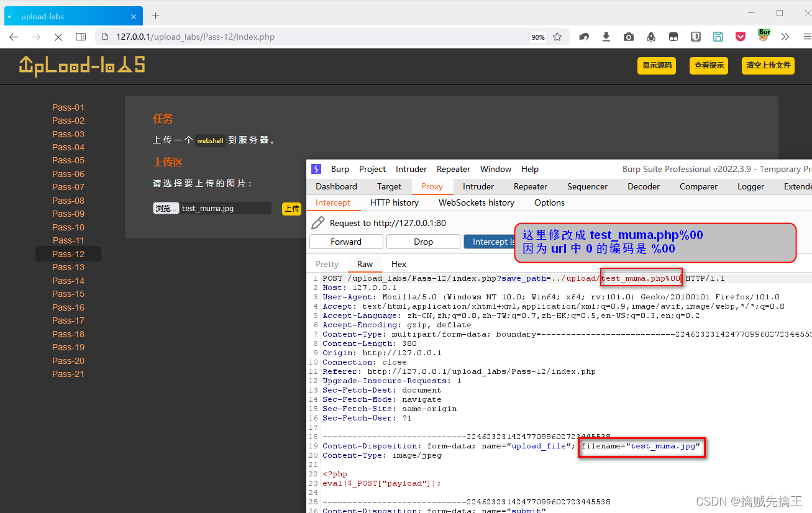Image resolution: width=812 pixels, height=513 pixels.
Task: Click the 显示源码 button
Action: coord(657,65)
